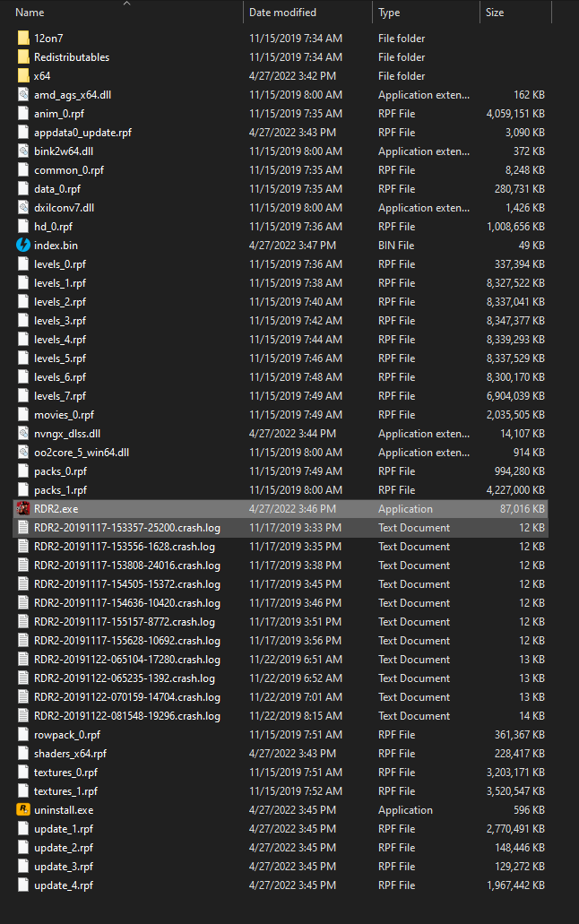Image resolution: width=579 pixels, height=924 pixels.
Task: Select RDR2-20191117-153808-24016.crash.log file name
Action: tap(127, 566)
